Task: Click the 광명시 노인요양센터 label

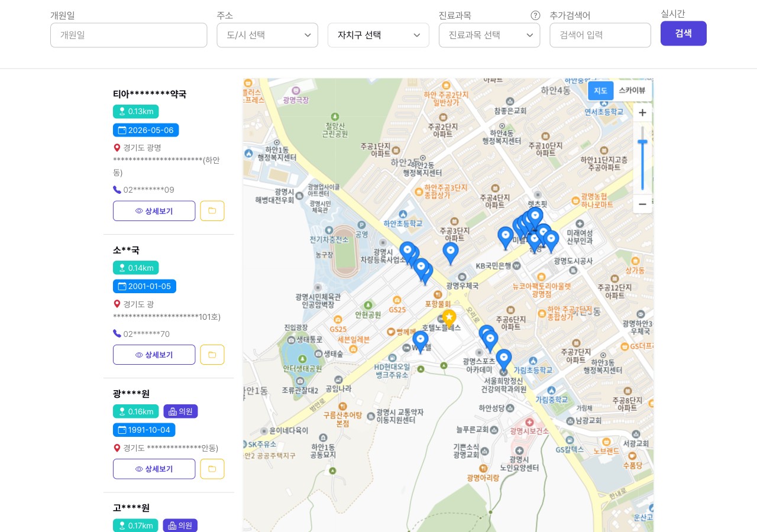Action: point(519,463)
